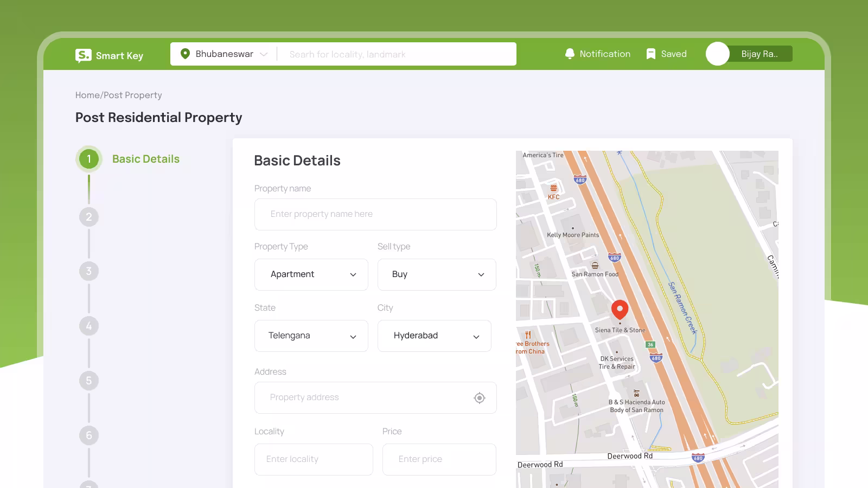Click the locate-me target icon in Address
868x488 pixels.
[x=480, y=398]
